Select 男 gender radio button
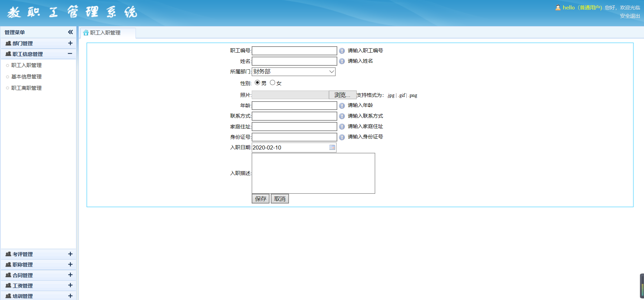The height and width of the screenshot is (300, 644). tap(257, 83)
